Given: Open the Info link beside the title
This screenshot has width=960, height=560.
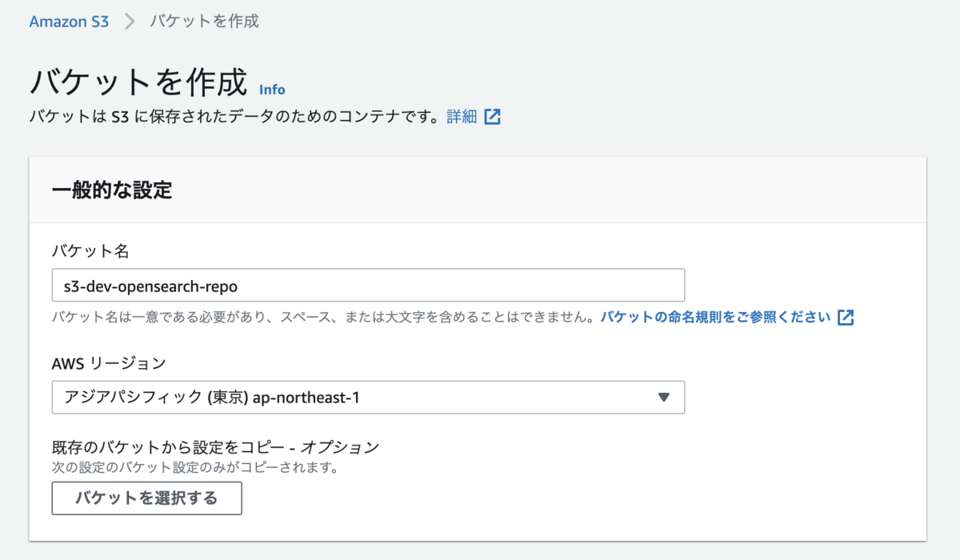Looking at the screenshot, I should 272,90.
